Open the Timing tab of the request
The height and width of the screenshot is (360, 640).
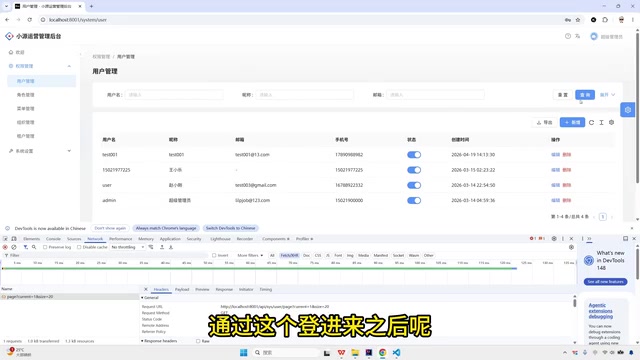tap(266, 289)
